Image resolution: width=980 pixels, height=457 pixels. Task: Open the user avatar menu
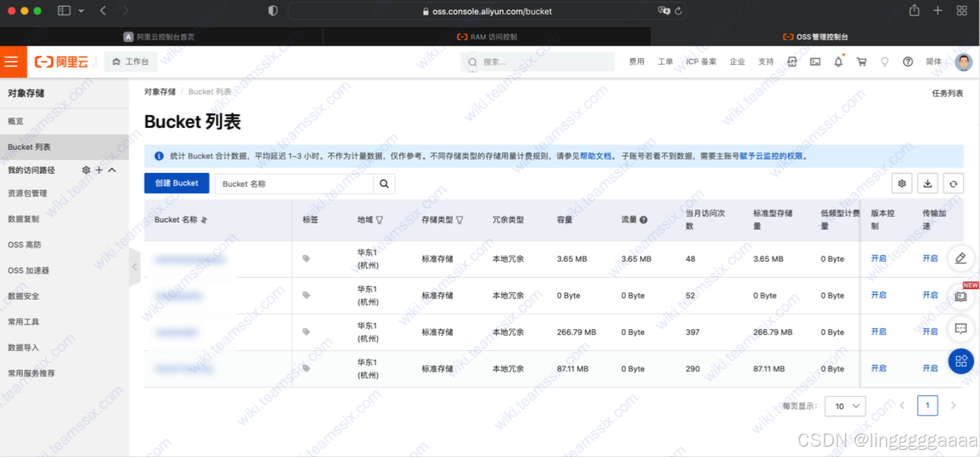pos(963,62)
